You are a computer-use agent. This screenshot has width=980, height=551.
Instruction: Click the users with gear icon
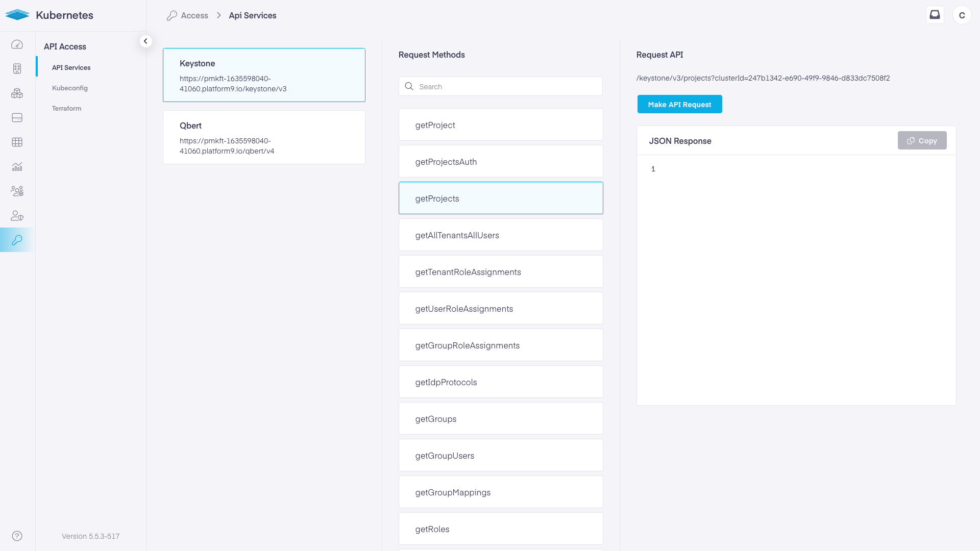17,191
